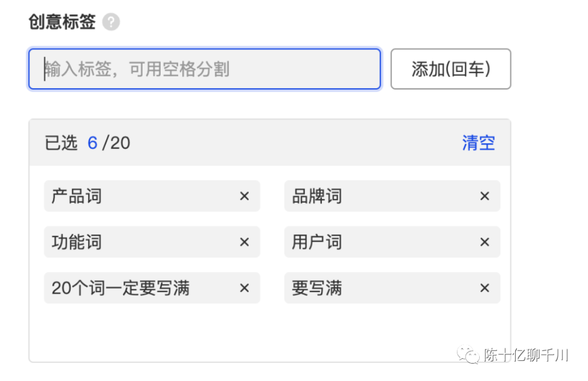Delete the 功能词 tag via X icon
Viewport: 588px width, 381px height.
point(244,242)
